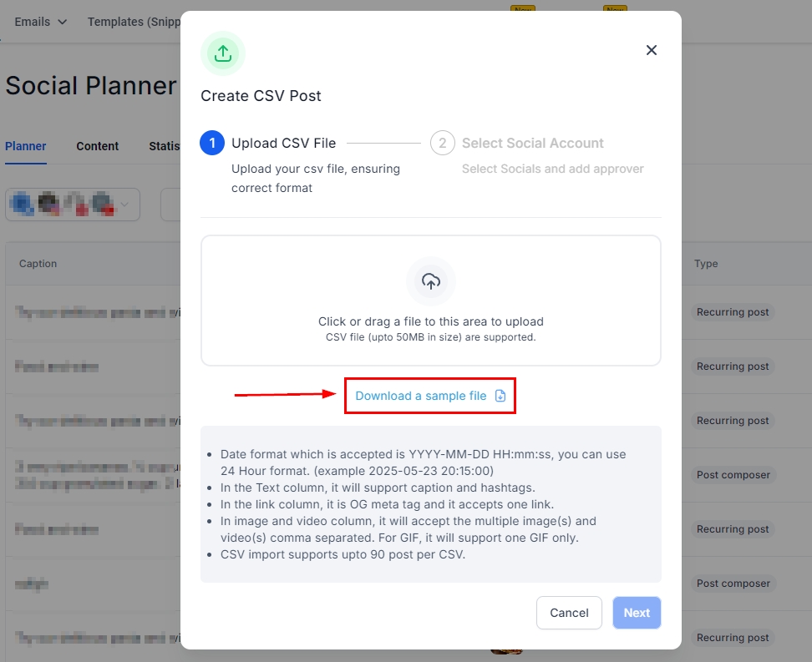The width and height of the screenshot is (812, 662).
Task: Click the file upload drop area text
Action: tap(431, 321)
